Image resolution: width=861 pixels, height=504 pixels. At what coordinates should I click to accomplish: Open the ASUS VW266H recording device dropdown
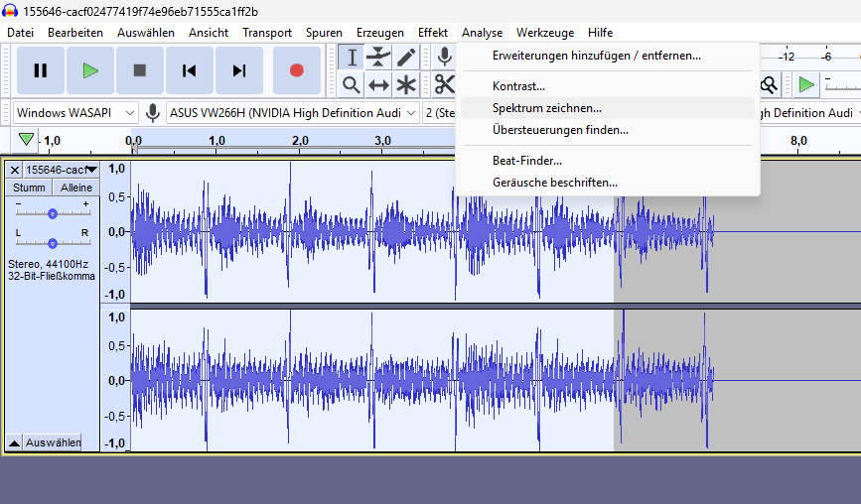293,113
